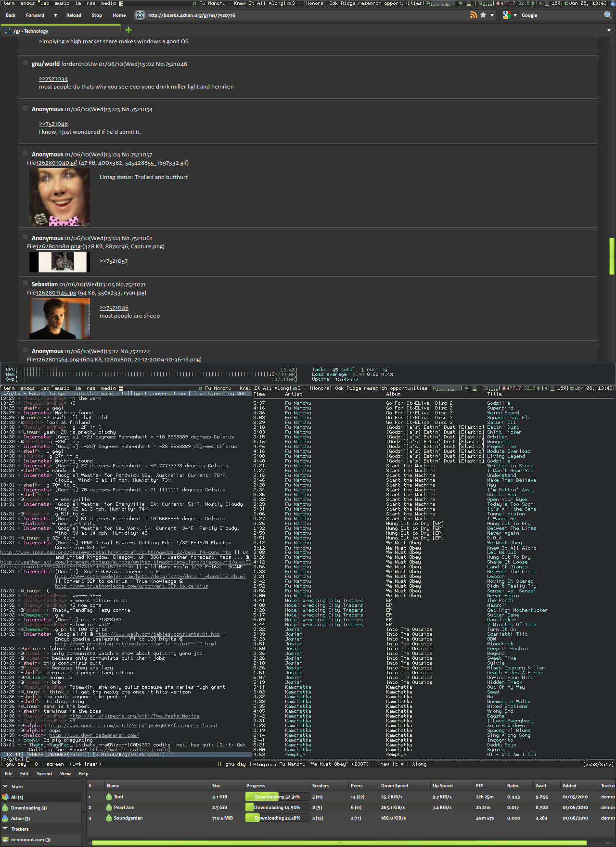This screenshot has height=847, width=616.
Task: Tick the checkbox on Sebastian's post No.7521071
Action: (25, 283)
